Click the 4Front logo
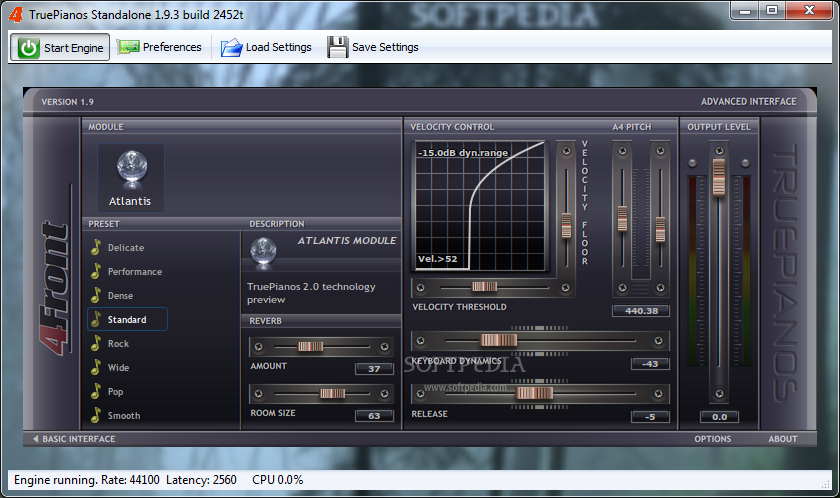Image resolution: width=840 pixels, height=498 pixels. point(54,288)
